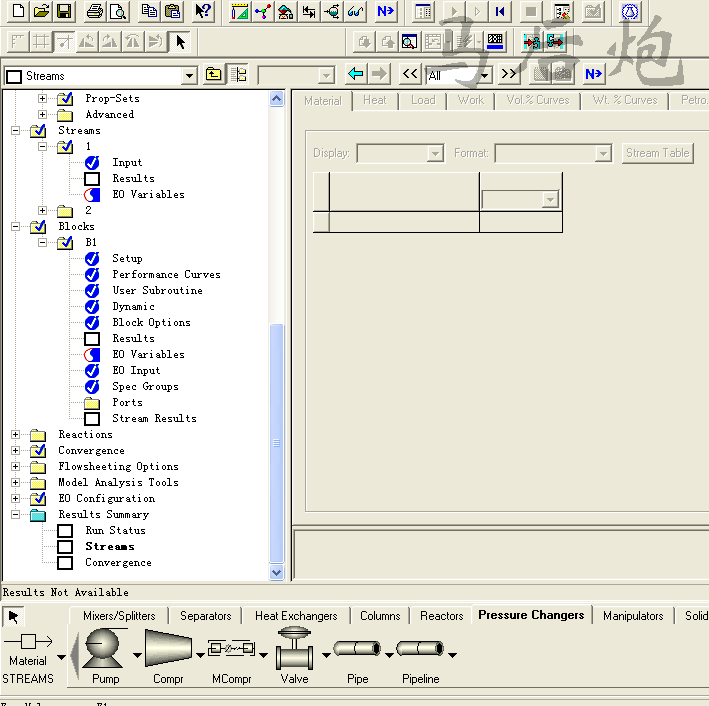Click the Open file folder icon
Image resolution: width=709 pixels, height=706 pixels.
point(41,11)
